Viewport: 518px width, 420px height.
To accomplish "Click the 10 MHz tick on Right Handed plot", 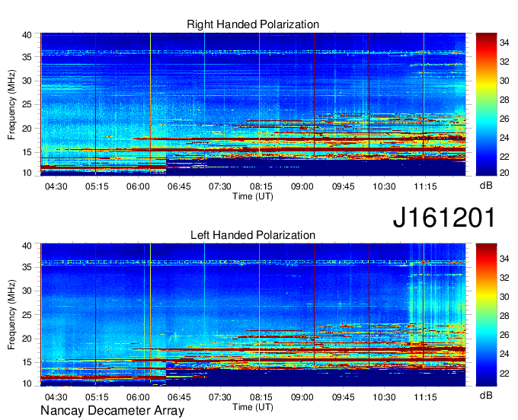I will pos(27,173).
